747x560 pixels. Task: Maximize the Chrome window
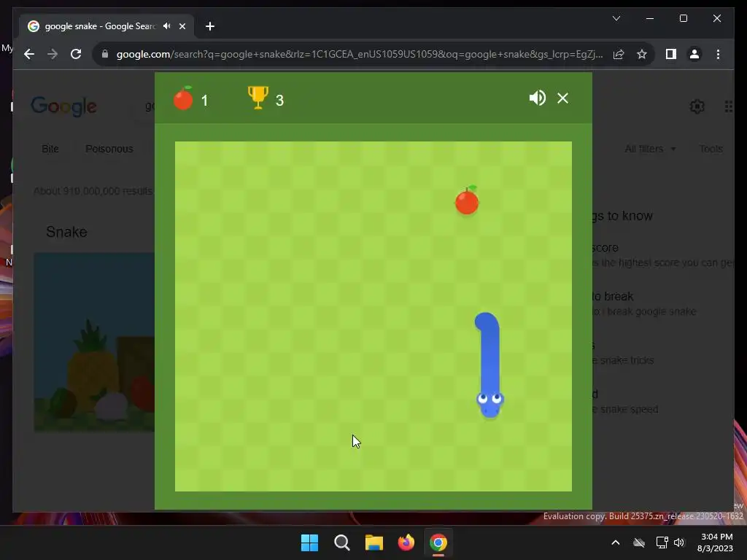(x=683, y=18)
